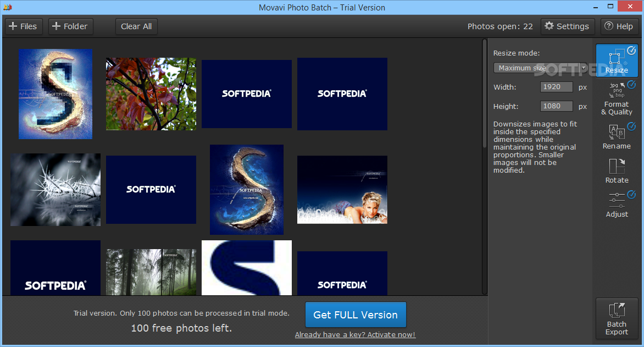Image resolution: width=644 pixels, height=347 pixels.
Task: Click the Batch Export button
Action: (617, 318)
